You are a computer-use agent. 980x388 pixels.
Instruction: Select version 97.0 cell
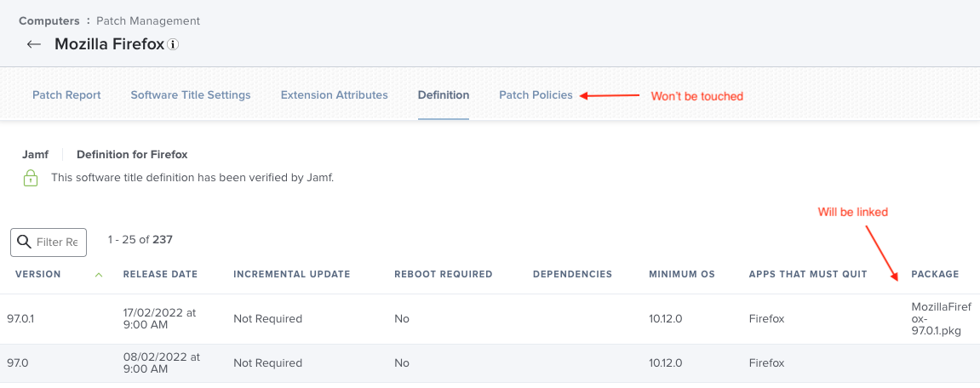pyautogui.click(x=18, y=363)
